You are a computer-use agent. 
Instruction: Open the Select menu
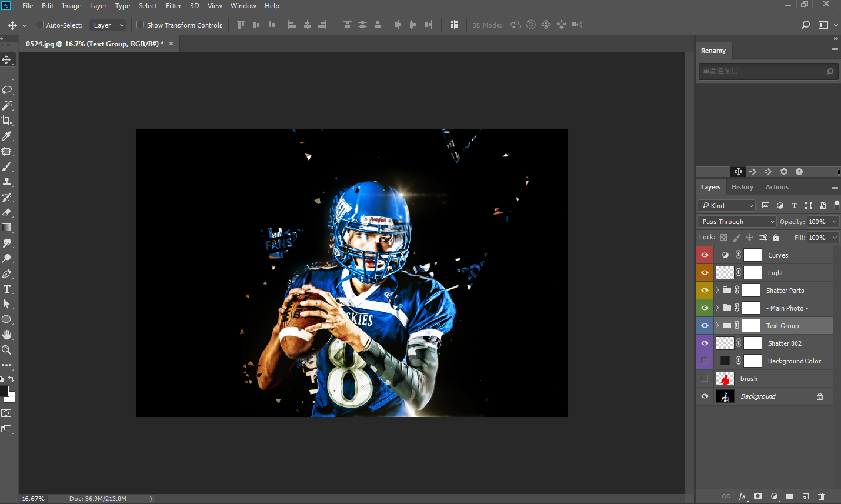pos(148,6)
